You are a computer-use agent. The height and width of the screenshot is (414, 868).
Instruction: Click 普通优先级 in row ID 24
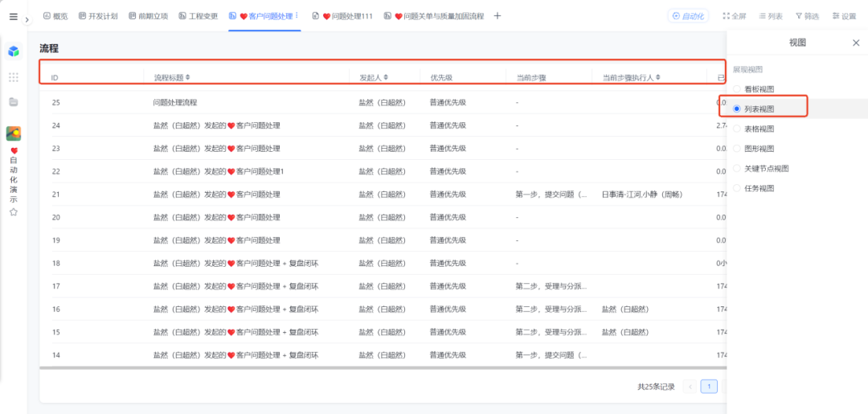pos(448,125)
